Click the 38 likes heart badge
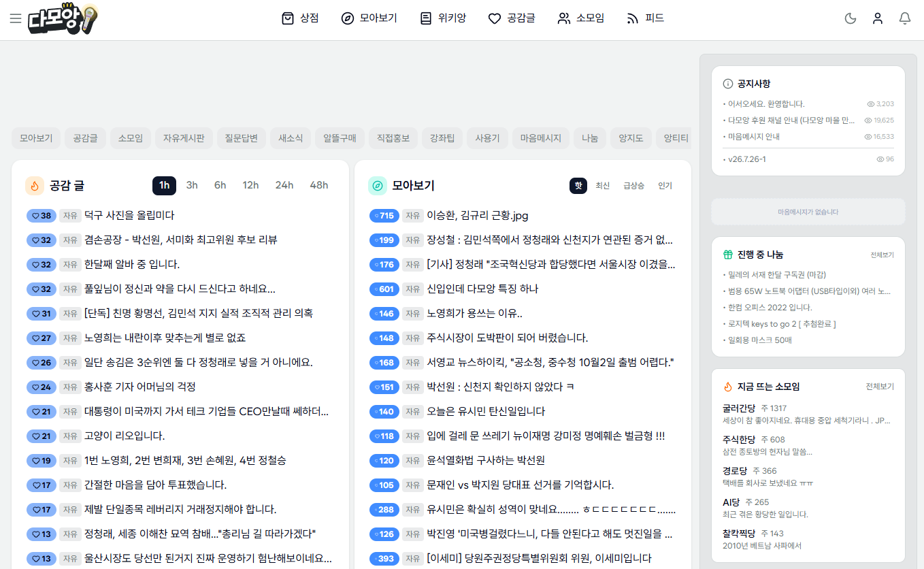This screenshot has height=569, width=924. (x=42, y=216)
